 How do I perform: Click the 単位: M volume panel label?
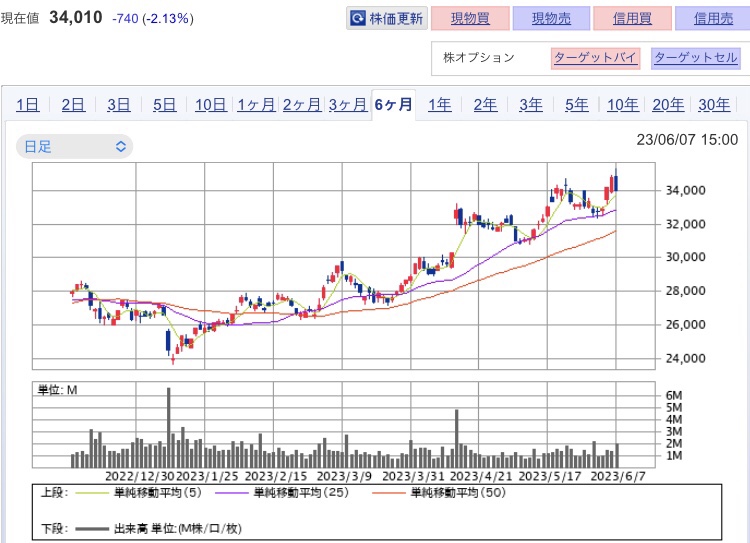[x=57, y=390]
